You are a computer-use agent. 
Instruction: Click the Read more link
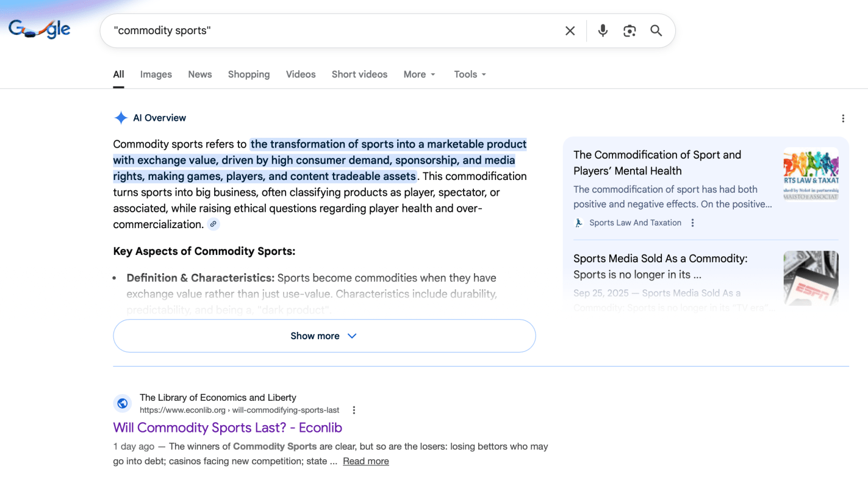point(365,461)
